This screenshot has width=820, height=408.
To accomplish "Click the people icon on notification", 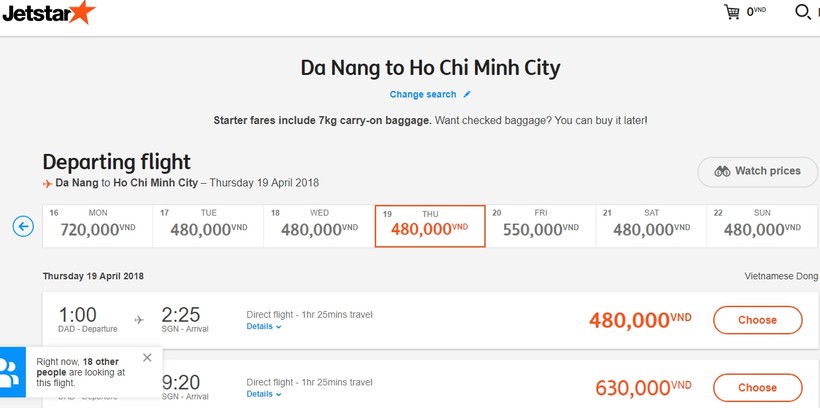I will point(10,372).
